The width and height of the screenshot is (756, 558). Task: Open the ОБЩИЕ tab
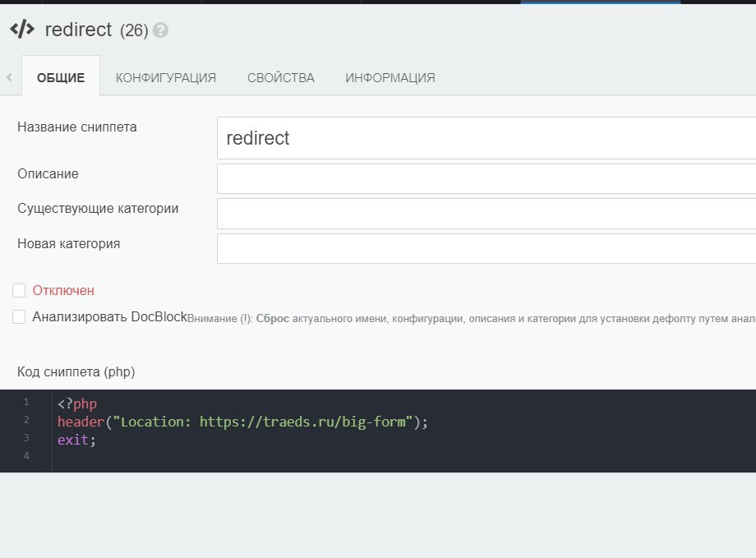point(61,77)
